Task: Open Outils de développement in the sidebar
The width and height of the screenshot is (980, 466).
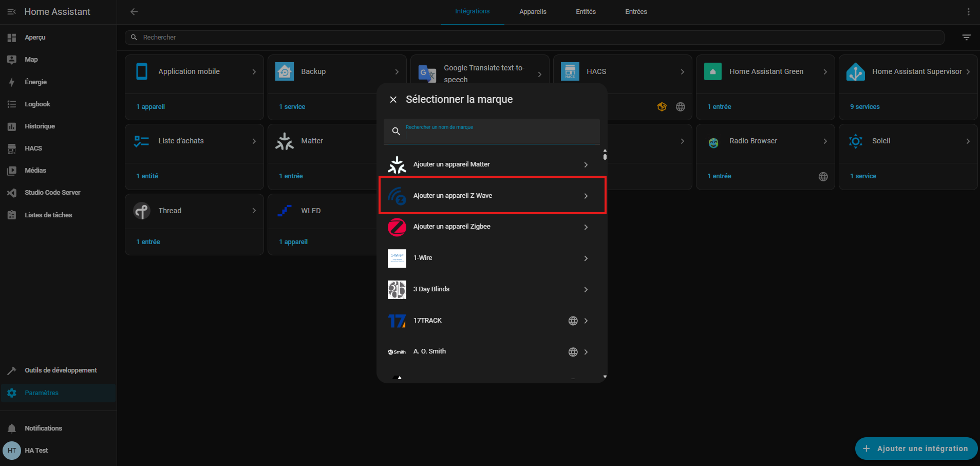Action: (x=61, y=370)
